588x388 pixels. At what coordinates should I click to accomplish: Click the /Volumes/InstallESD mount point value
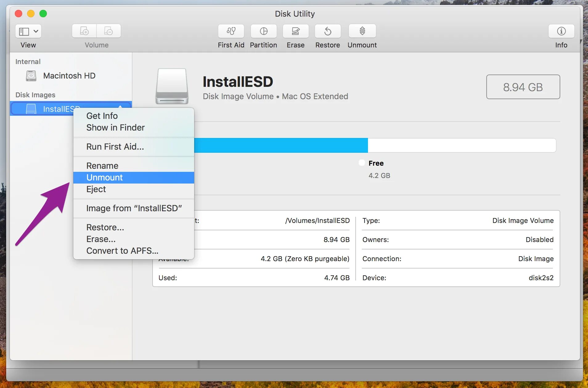click(x=317, y=220)
